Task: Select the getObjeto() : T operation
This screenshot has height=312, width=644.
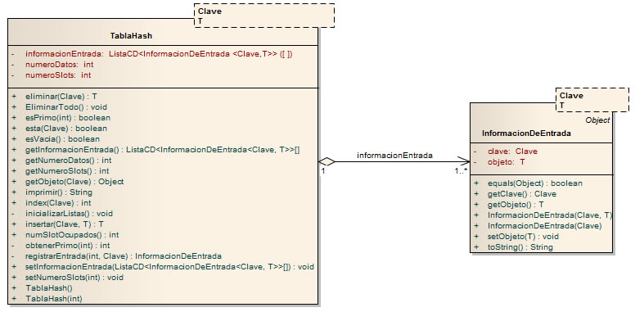Action: pos(516,205)
